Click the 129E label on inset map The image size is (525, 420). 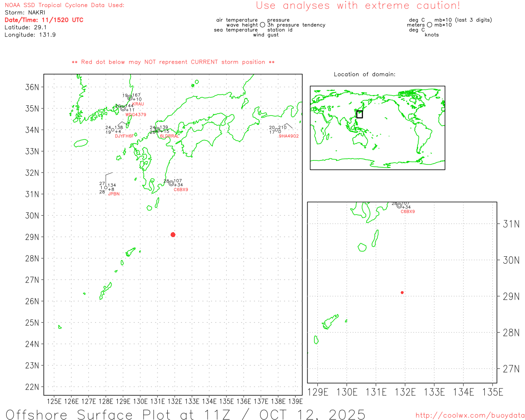[318, 392]
